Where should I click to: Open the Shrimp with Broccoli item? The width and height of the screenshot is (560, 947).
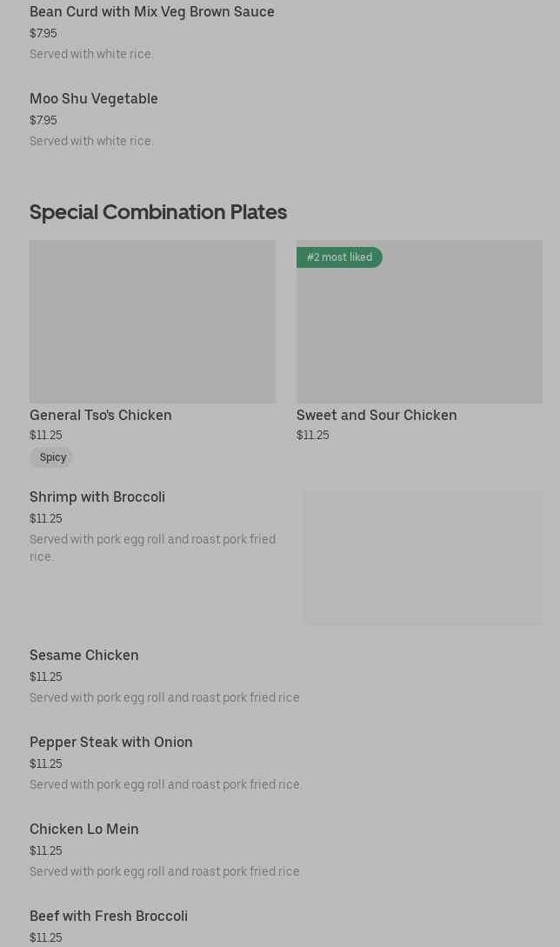click(x=97, y=497)
